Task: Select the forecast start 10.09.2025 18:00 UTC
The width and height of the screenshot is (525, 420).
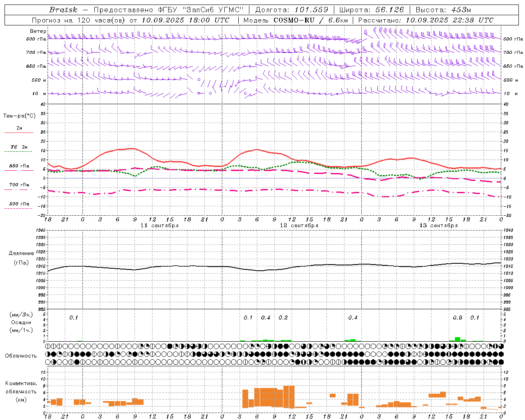Action: pos(185,20)
